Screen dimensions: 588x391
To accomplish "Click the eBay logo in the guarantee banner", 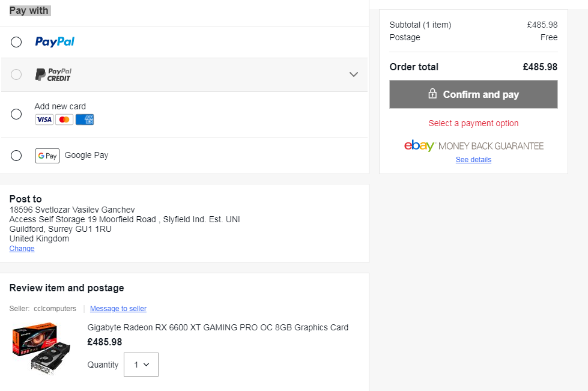I will pos(419,145).
